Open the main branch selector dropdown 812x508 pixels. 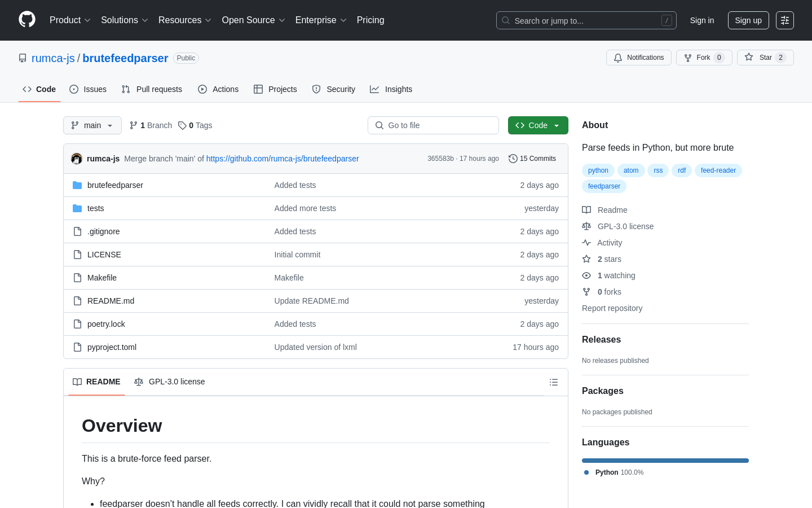click(92, 125)
